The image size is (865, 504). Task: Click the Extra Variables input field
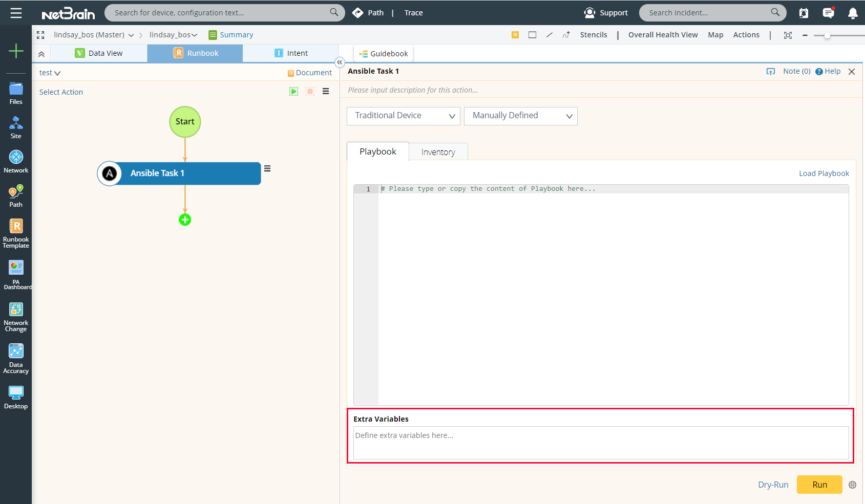tap(600, 443)
